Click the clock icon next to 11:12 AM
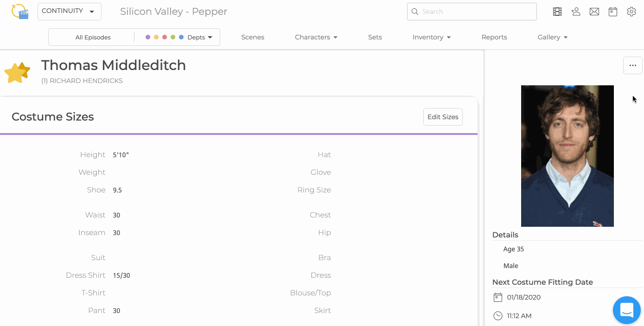This screenshot has height=326, width=644. click(497, 316)
